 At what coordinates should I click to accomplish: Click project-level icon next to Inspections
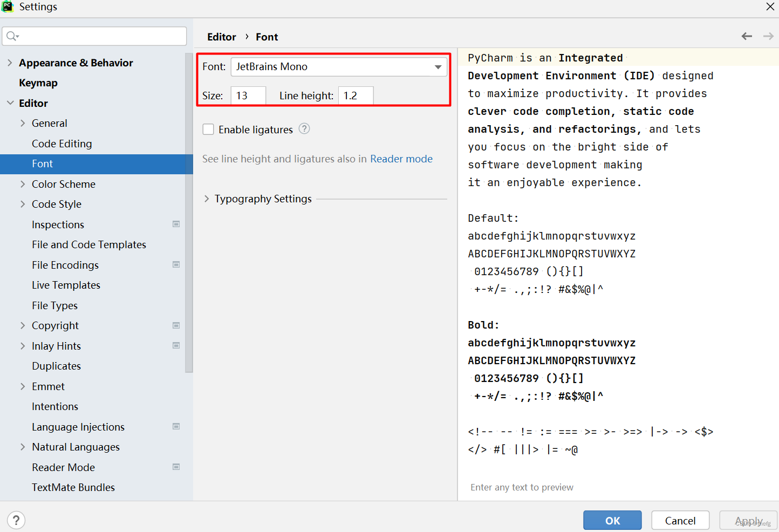[176, 224]
